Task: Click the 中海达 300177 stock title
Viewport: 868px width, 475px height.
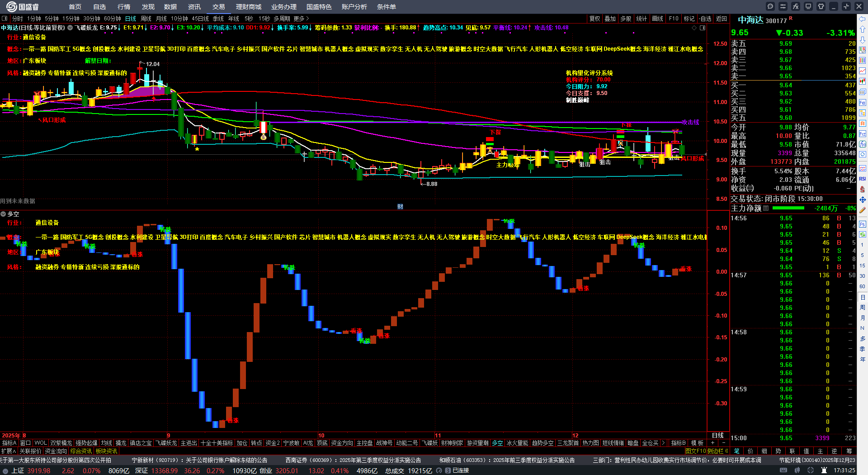Action: [x=762, y=20]
